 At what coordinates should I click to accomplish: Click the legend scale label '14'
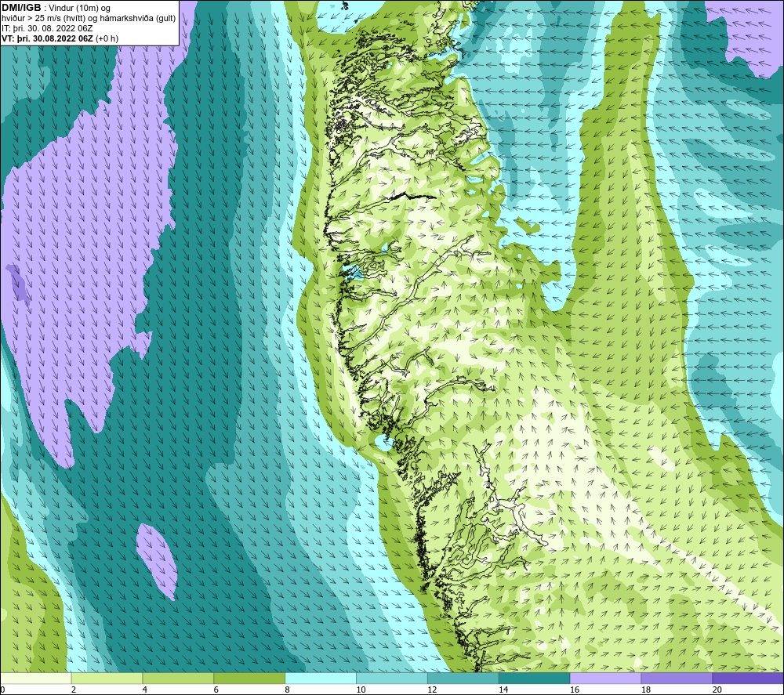pyautogui.click(x=503, y=690)
